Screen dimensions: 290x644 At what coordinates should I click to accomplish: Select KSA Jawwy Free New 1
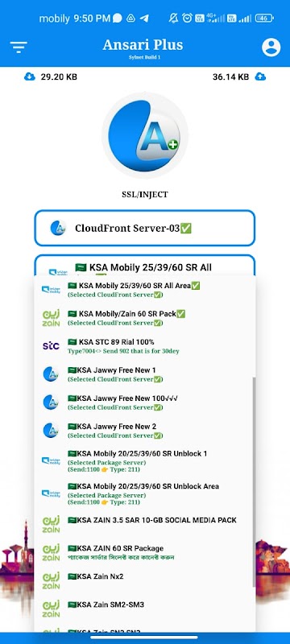tap(144, 374)
